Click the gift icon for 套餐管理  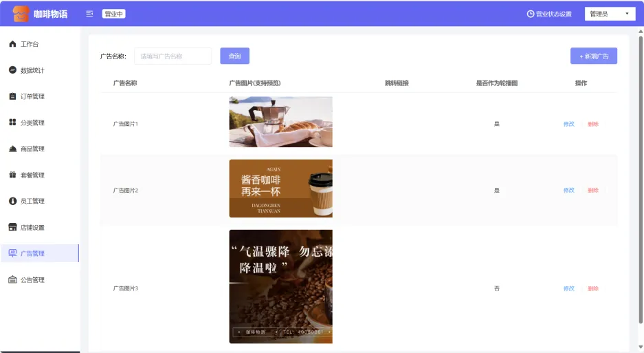coord(12,175)
